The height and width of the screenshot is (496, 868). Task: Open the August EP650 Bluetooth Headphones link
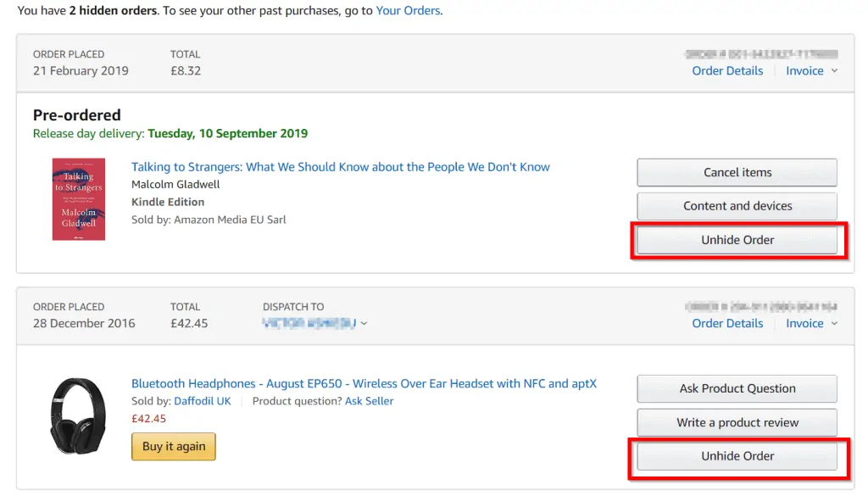pos(364,383)
